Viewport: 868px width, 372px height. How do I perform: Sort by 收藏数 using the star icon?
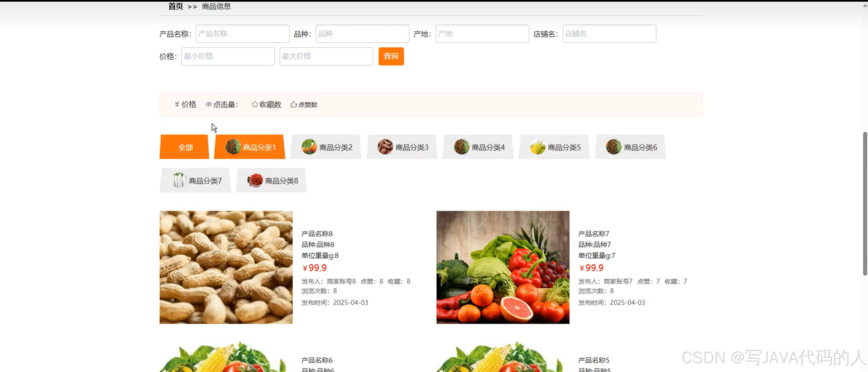254,104
